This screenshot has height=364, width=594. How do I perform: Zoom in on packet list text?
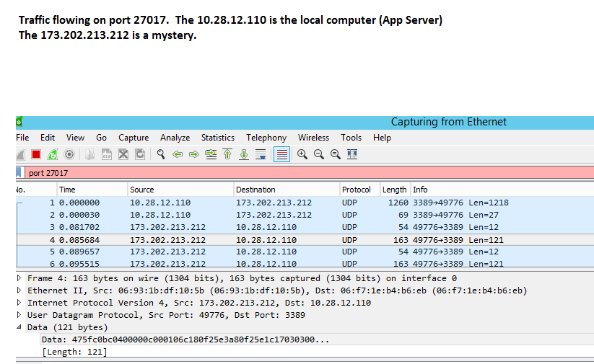pyautogui.click(x=302, y=154)
